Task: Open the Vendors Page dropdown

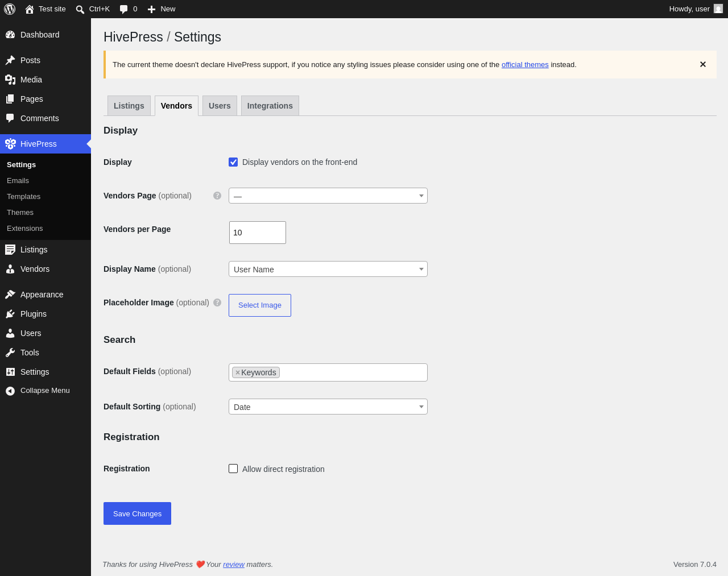Action: (x=328, y=196)
